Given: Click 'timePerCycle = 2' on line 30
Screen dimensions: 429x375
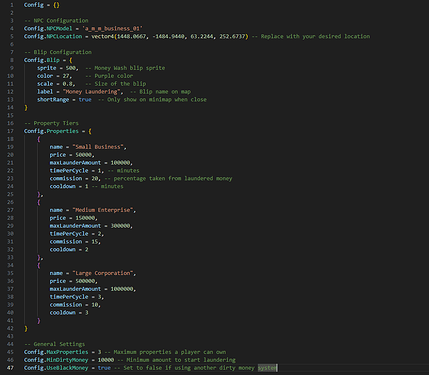Looking at the screenshot, I should [x=75, y=234].
